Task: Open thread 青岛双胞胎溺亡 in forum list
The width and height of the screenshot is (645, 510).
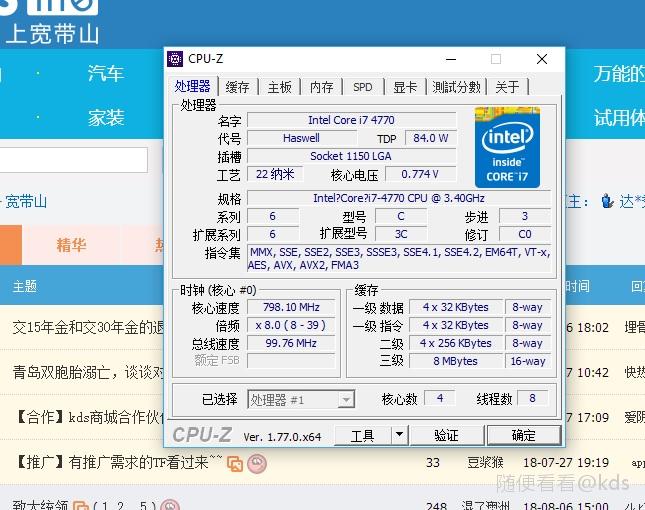Action: pyautogui.click(x=88, y=373)
